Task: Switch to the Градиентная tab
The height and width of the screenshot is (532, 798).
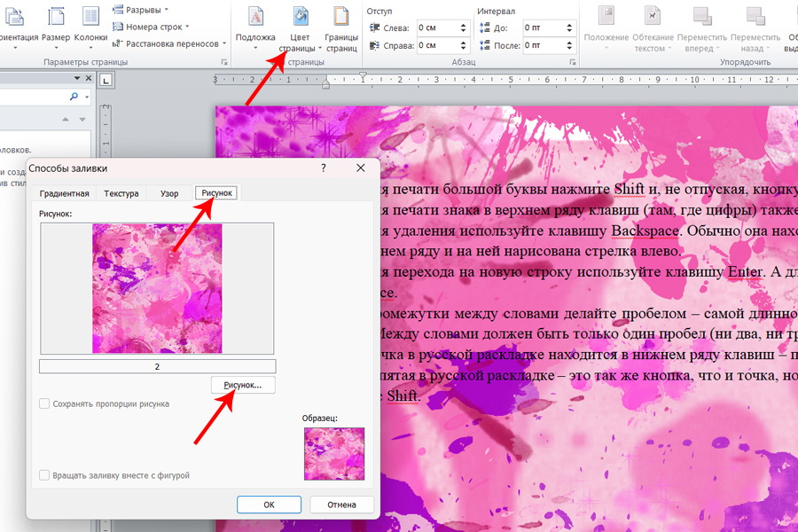Action: pos(65,193)
